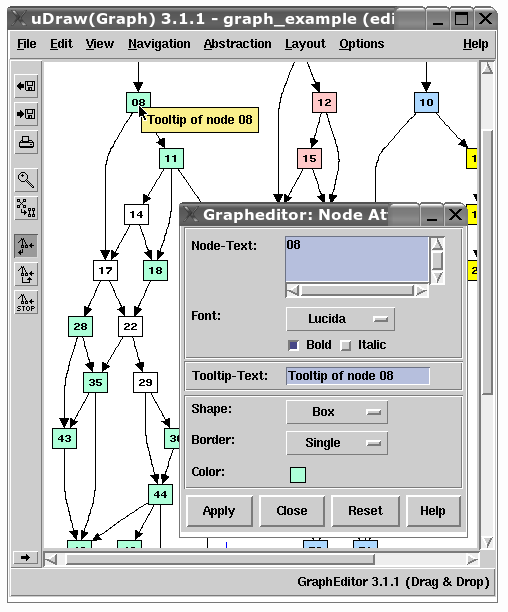This screenshot has height=612, width=508.
Task: Open the Border dropdown showing Single
Action: click(x=337, y=443)
